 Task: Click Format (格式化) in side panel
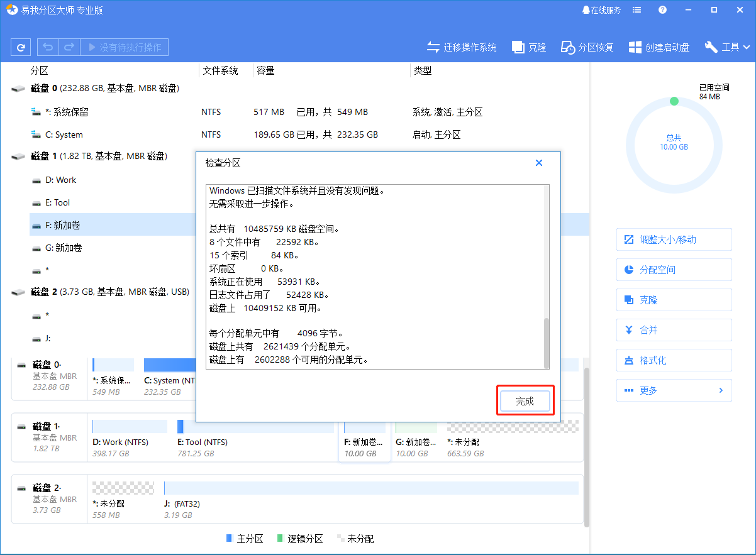[674, 360]
